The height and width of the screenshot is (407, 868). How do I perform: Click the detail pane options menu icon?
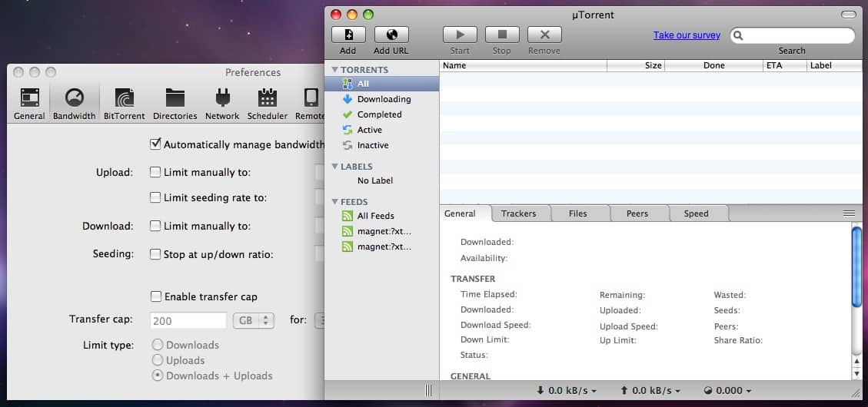[849, 213]
